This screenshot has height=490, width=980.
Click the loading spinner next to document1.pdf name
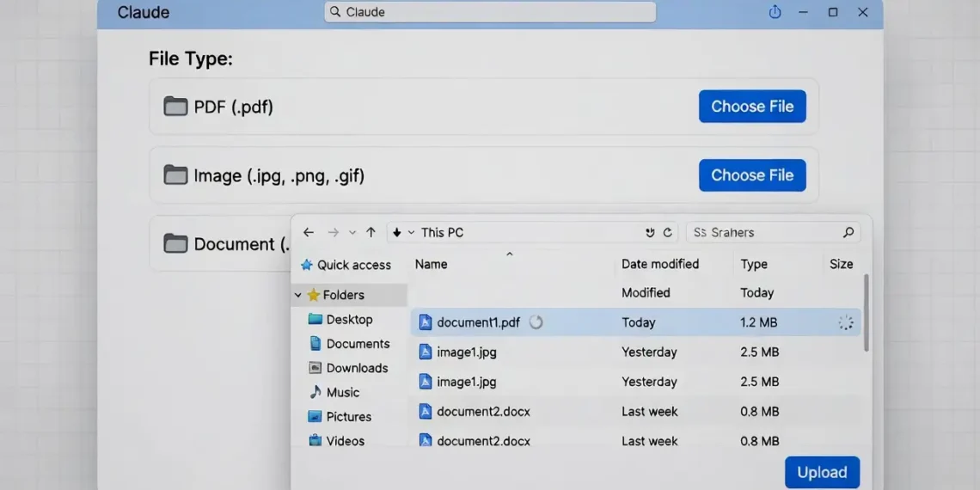tap(536, 322)
